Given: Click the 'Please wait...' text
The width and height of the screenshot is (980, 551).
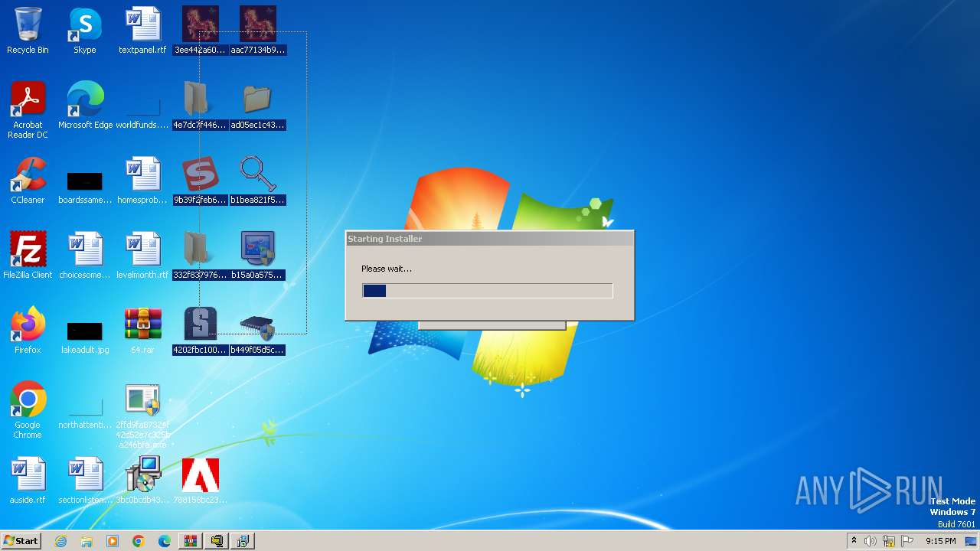Looking at the screenshot, I should (x=387, y=269).
